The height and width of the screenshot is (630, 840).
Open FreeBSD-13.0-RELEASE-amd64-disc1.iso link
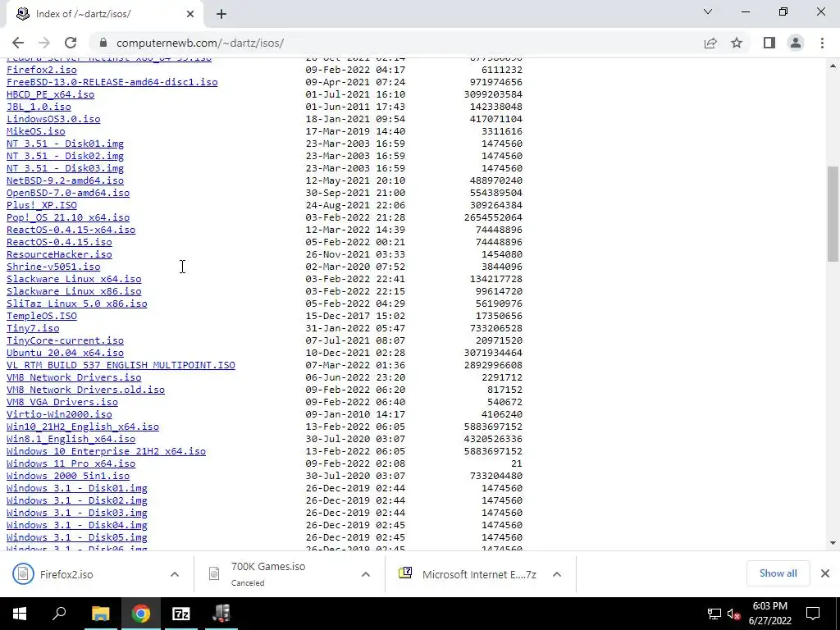pos(112,82)
